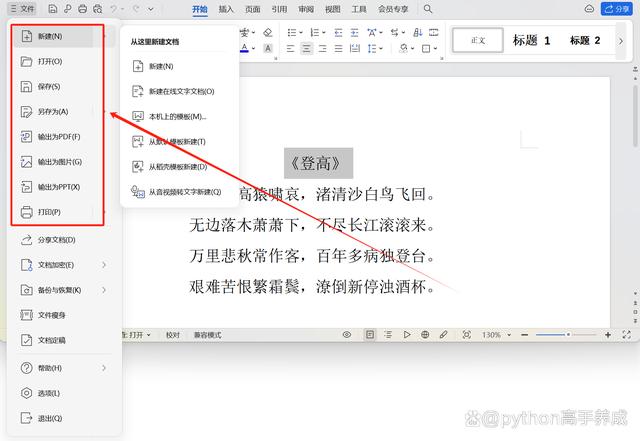Open the 会员专享 ribbon tab

tap(393, 9)
